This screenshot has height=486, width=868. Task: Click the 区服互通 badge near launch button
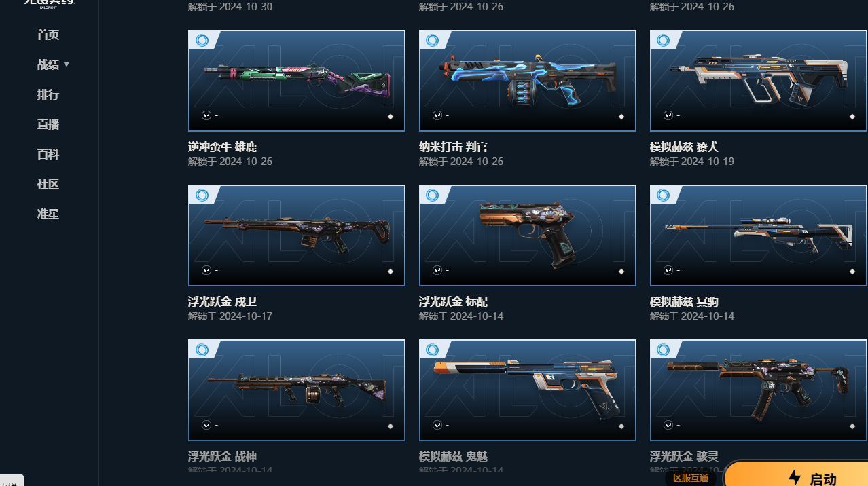(691, 478)
